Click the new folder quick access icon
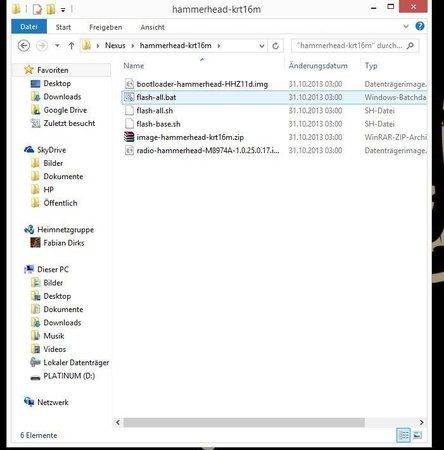 coord(51,9)
